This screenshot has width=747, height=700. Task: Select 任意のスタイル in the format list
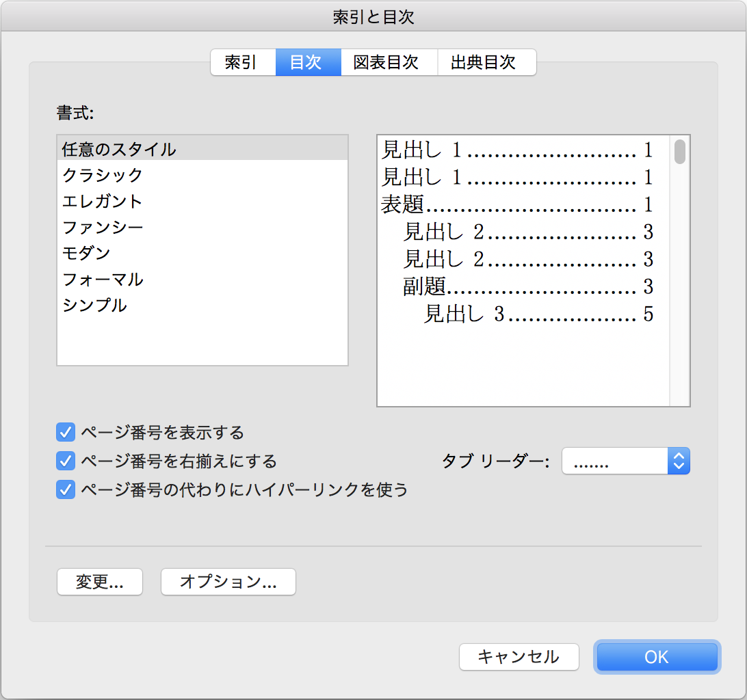(120, 149)
